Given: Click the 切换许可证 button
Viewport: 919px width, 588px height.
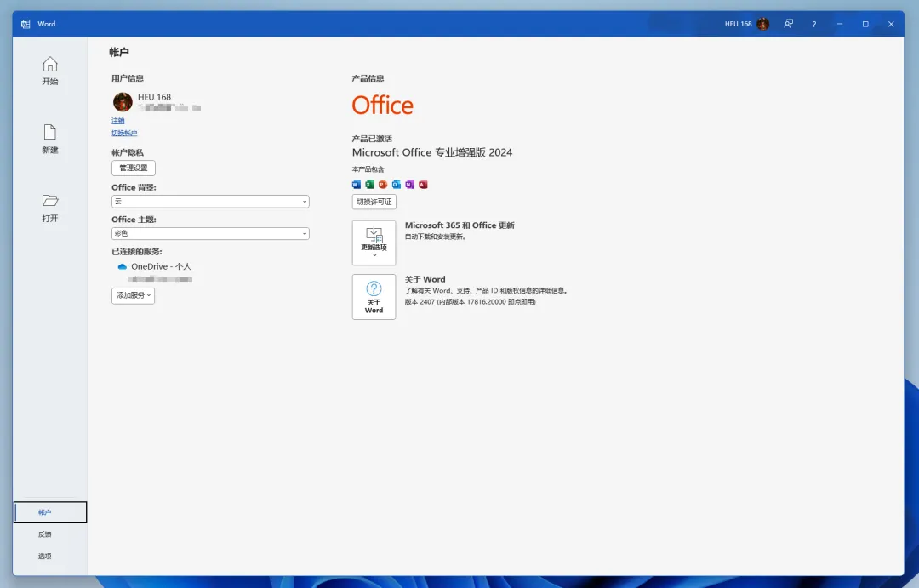Looking at the screenshot, I should coord(374,202).
